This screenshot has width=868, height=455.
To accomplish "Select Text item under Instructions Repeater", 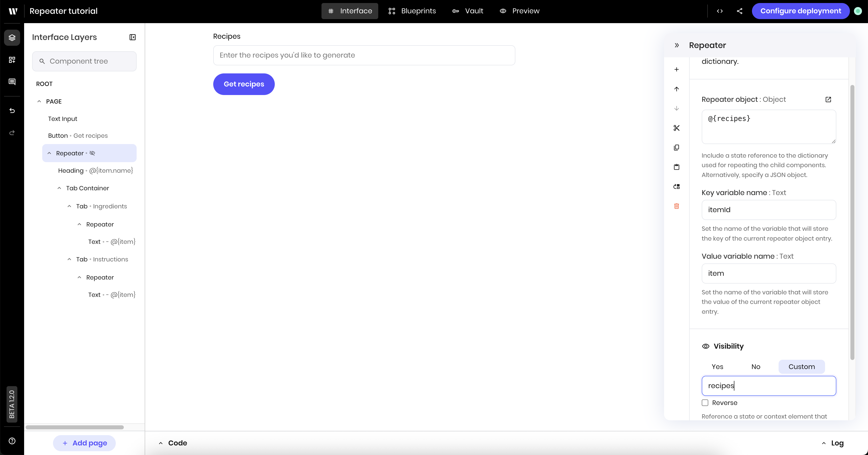I will click(x=112, y=295).
